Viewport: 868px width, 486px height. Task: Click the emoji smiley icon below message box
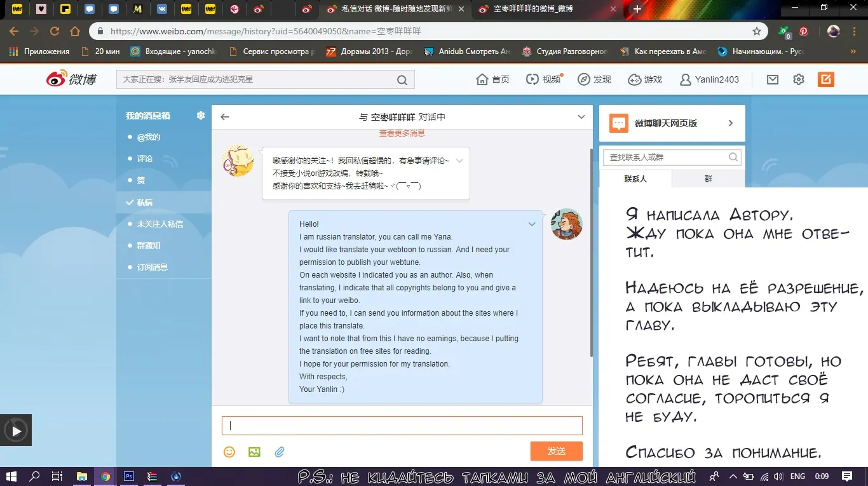[229, 452]
